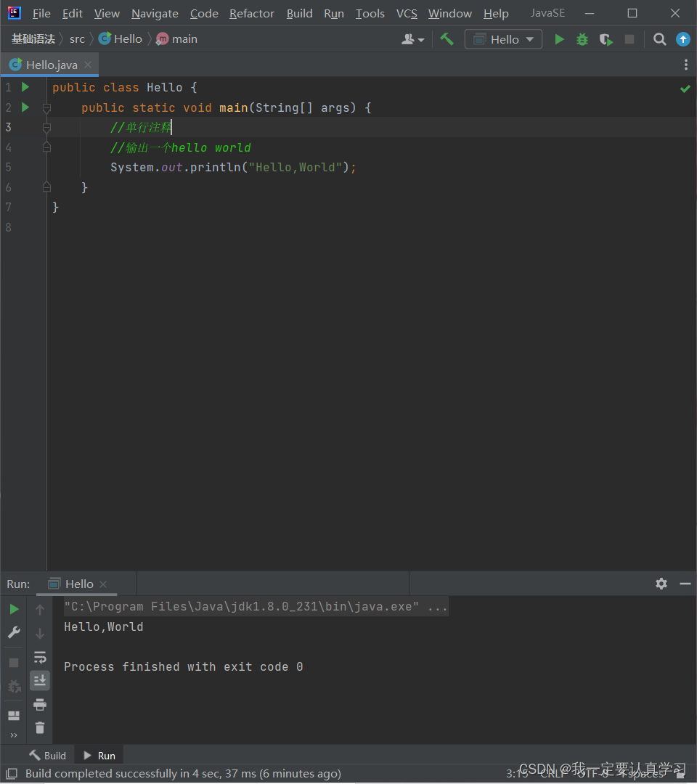The height and width of the screenshot is (784, 697).
Task: Open the View menu
Action: (107, 14)
